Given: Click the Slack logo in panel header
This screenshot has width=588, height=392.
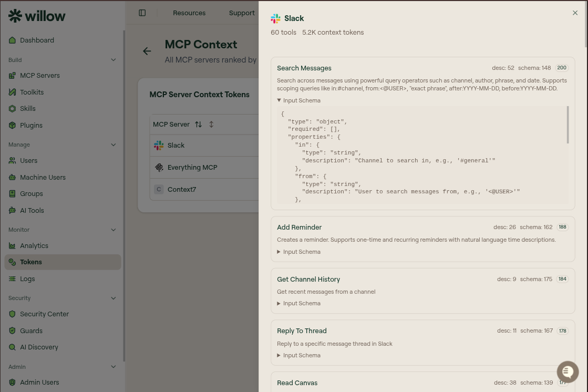Looking at the screenshot, I should pyautogui.click(x=276, y=18).
